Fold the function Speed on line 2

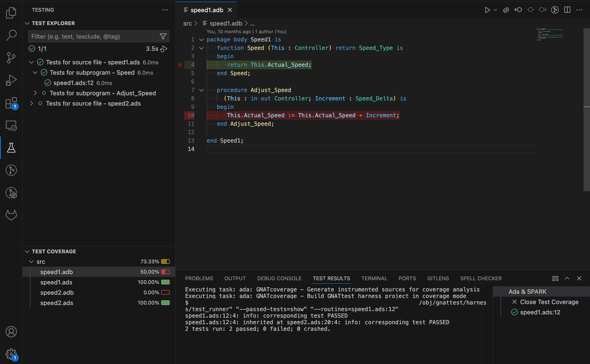[x=202, y=48]
